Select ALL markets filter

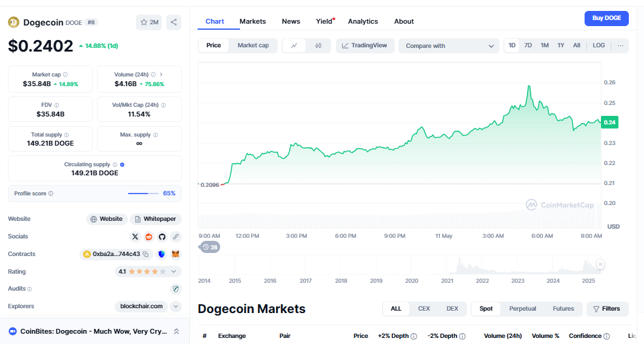click(396, 309)
